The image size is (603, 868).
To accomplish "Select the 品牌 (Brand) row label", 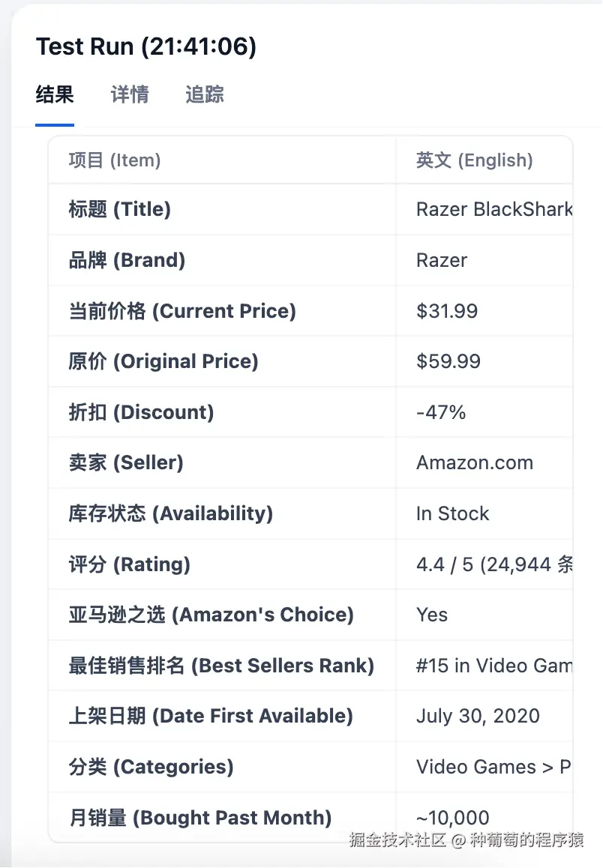I will click(x=127, y=260).
